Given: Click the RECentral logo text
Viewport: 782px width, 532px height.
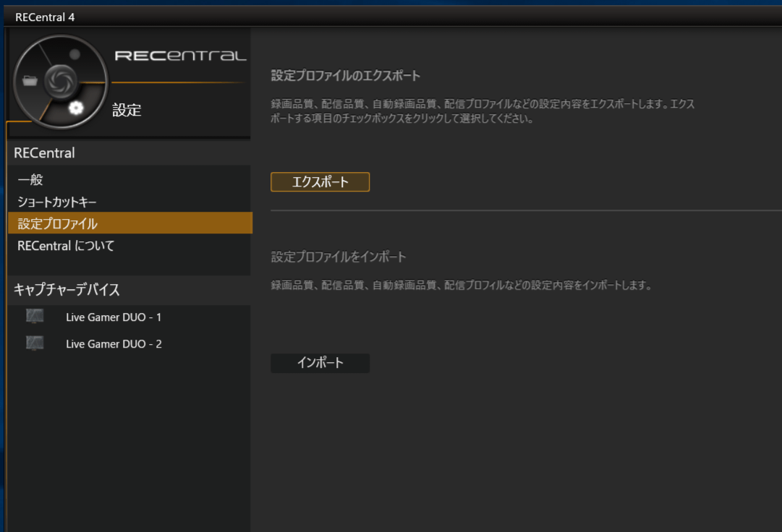Looking at the screenshot, I should point(181,55).
